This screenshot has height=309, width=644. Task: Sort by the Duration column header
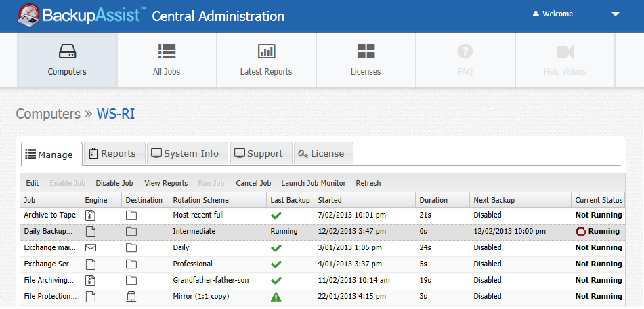(442, 200)
